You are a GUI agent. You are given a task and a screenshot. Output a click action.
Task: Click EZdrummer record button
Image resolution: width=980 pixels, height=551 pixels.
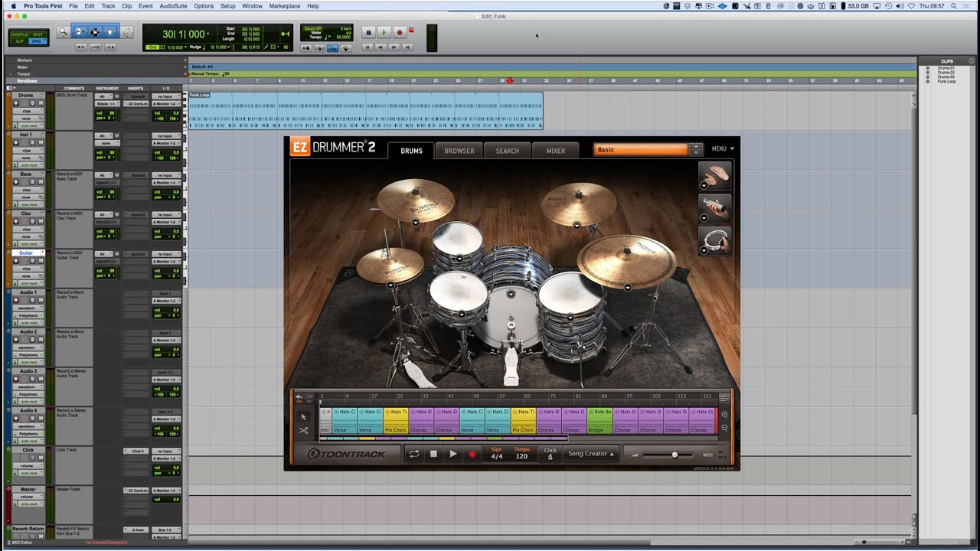[472, 454]
